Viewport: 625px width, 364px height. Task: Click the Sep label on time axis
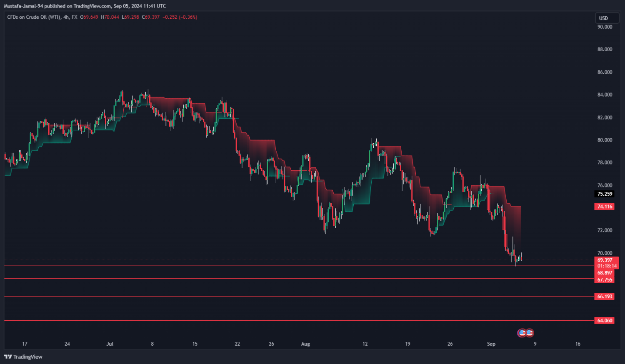pyautogui.click(x=491, y=344)
